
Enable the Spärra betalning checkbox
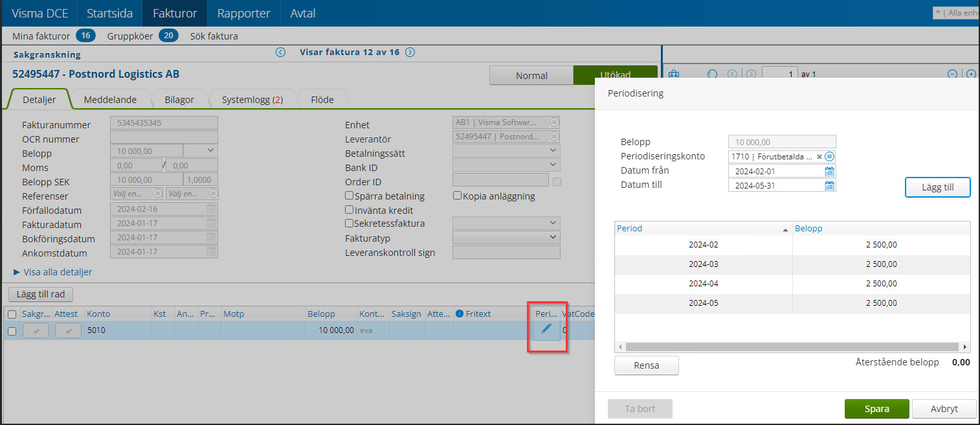coord(348,195)
